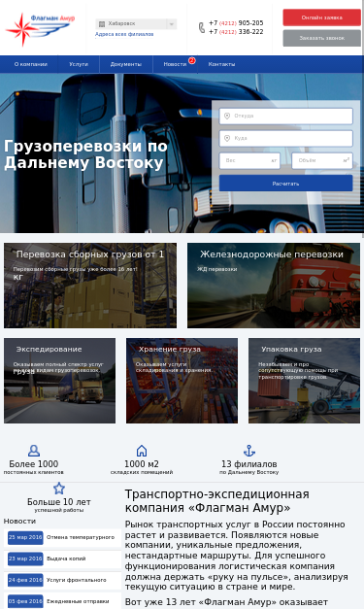Viewport: 364px width, 609px height.
Task: Click the Флагман Амур logo
Action: (40, 29)
